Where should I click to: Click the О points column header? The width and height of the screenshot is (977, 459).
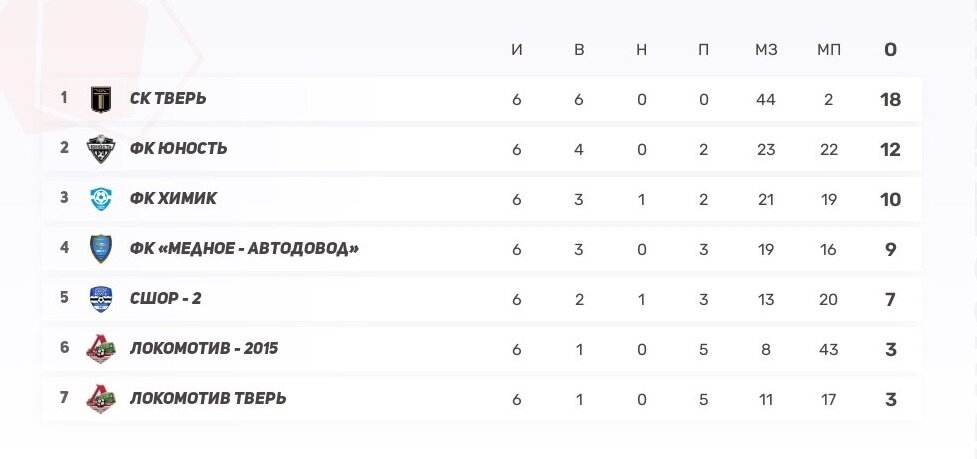tap(890, 49)
